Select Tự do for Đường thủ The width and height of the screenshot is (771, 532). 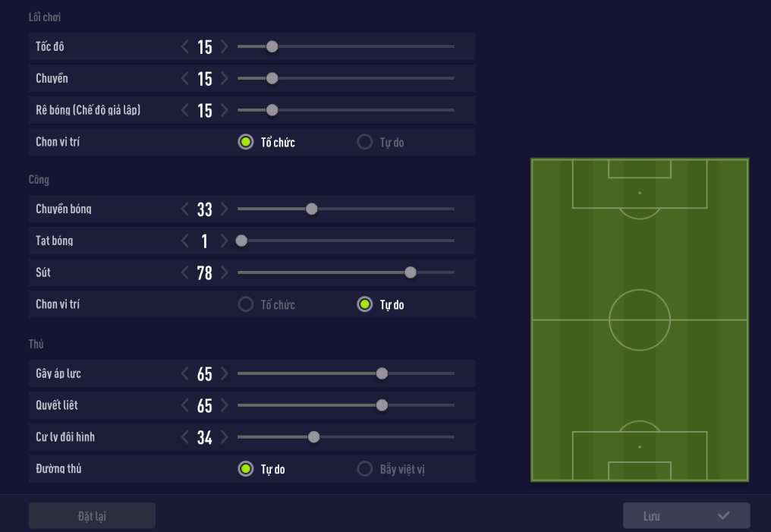246,469
